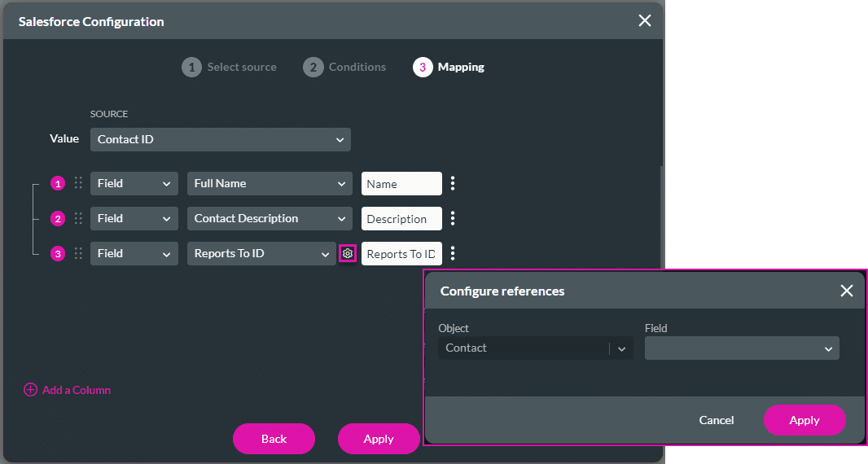Image resolution: width=868 pixels, height=464 pixels.
Task: Open the Field type dropdown in row 3
Action: click(x=134, y=254)
